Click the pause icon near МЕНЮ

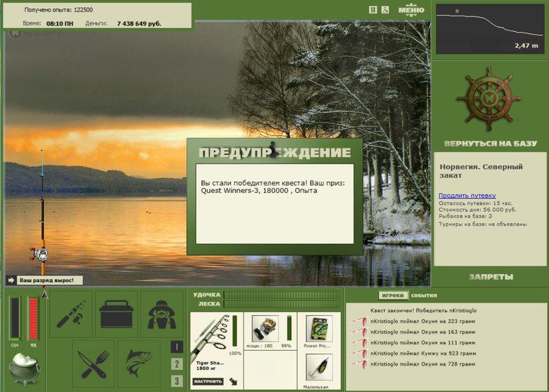[373, 10]
